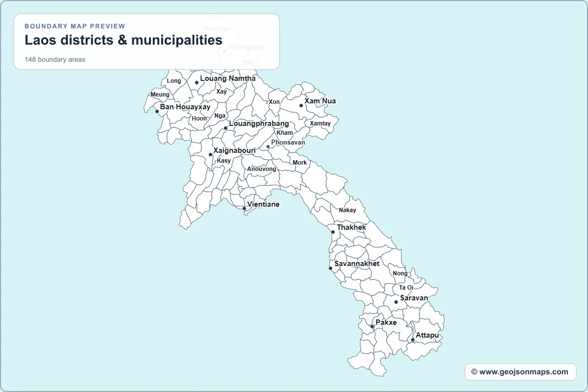Image resolution: width=588 pixels, height=392 pixels.
Task: Select the Meung district label
Action: click(x=160, y=95)
